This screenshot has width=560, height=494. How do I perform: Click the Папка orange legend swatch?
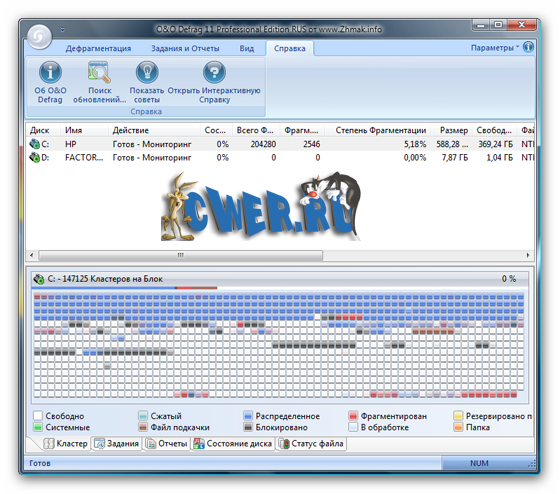[x=458, y=427]
